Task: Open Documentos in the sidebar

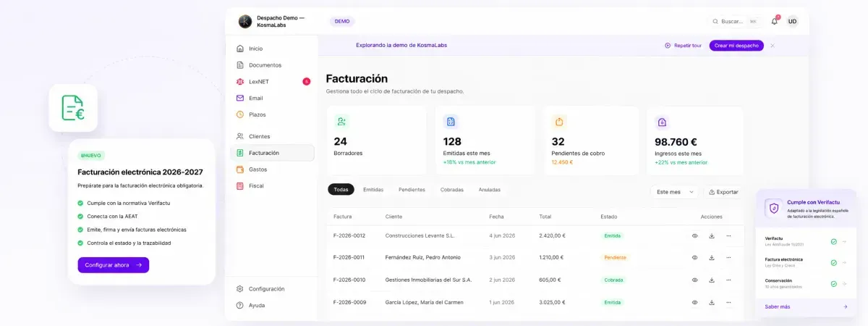Action: tap(272, 65)
